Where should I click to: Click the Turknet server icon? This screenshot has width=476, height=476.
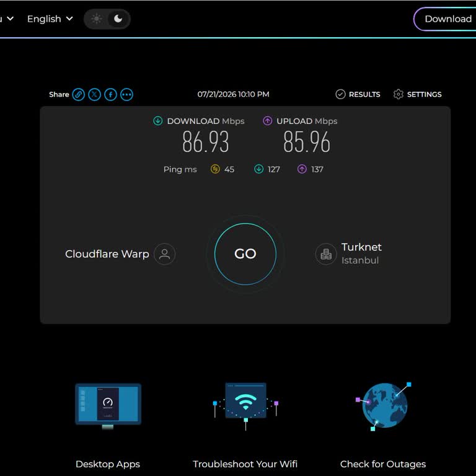pos(326,254)
